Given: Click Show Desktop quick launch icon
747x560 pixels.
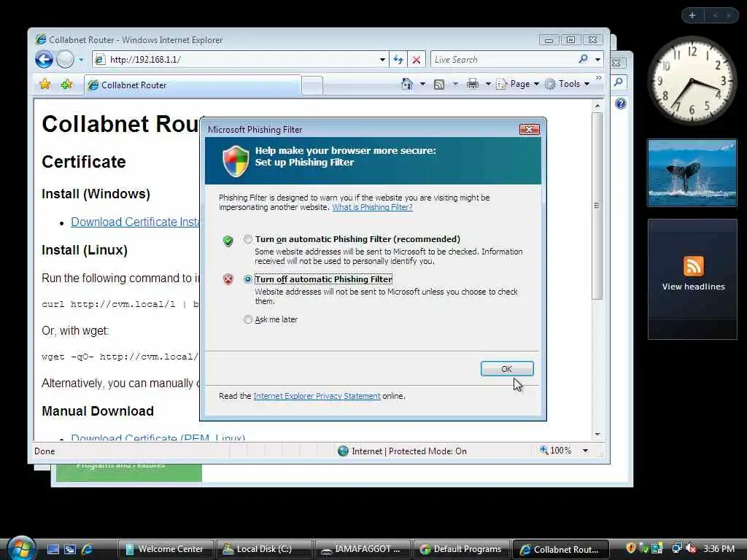Looking at the screenshot, I should pos(53,549).
